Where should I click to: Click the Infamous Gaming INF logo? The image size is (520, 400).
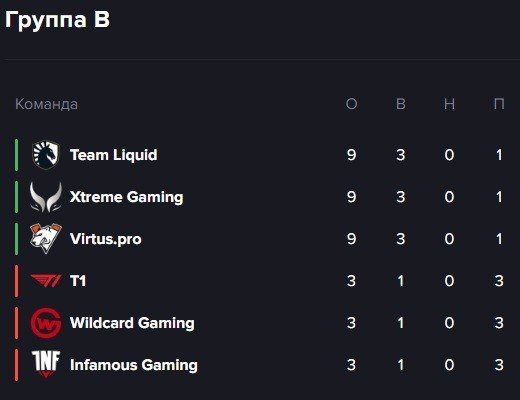pyautogui.click(x=46, y=364)
